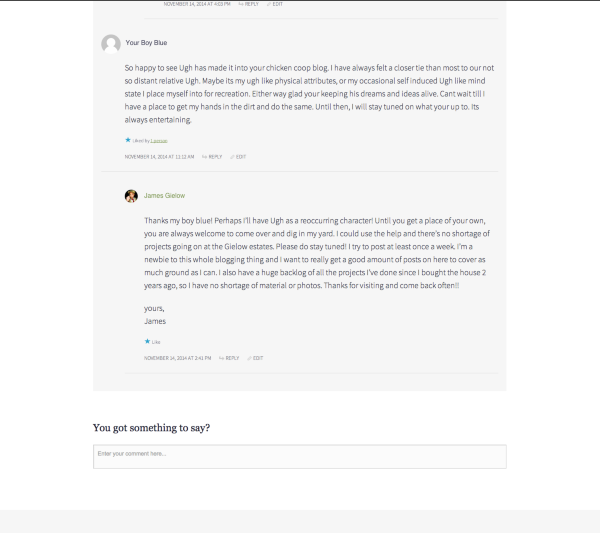
Task: Open the '1 person' liked-by link
Action: [x=159, y=140]
